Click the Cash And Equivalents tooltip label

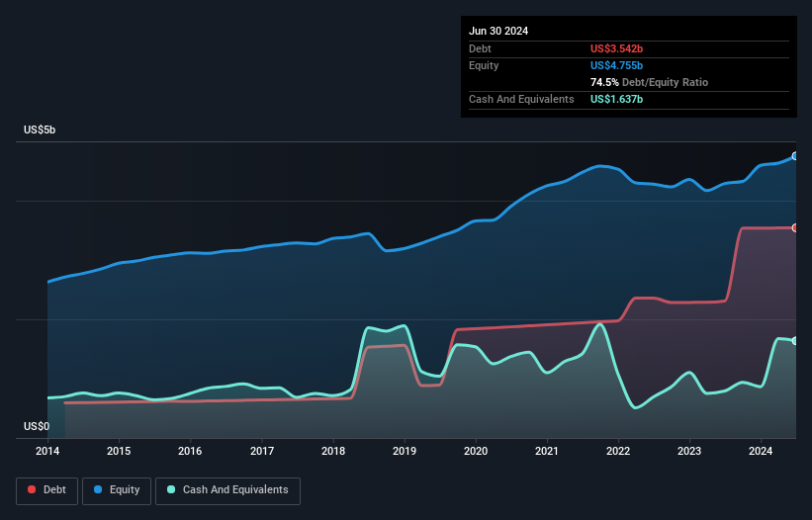[521, 99]
